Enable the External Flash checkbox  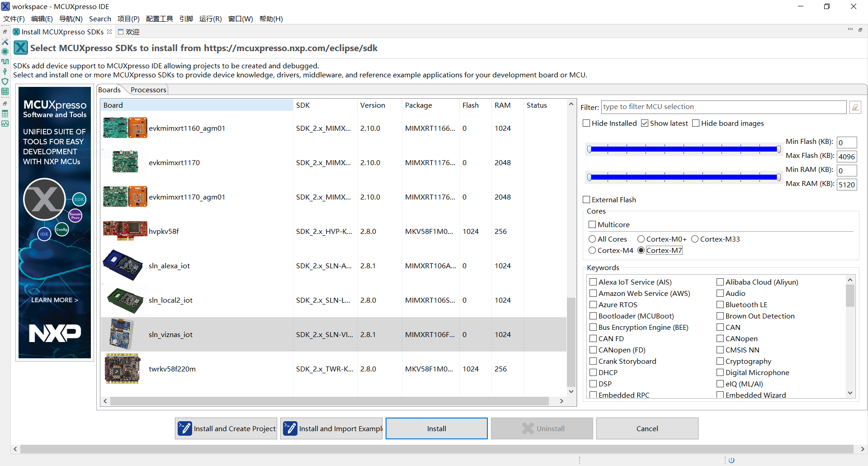click(586, 200)
